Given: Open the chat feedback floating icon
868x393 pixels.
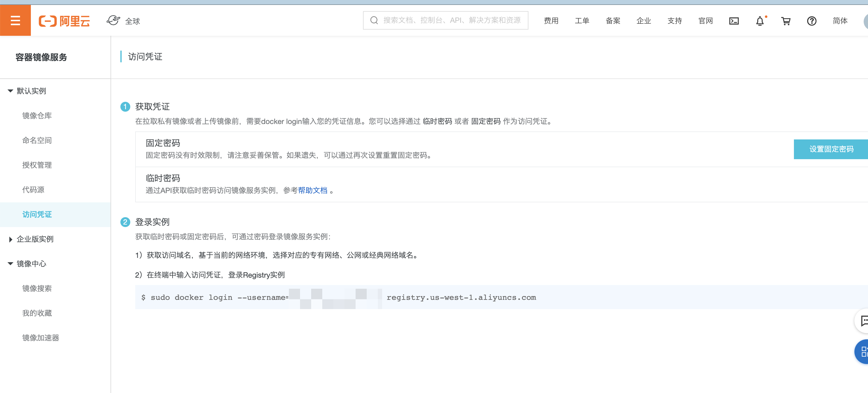Looking at the screenshot, I should [x=863, y=321].
